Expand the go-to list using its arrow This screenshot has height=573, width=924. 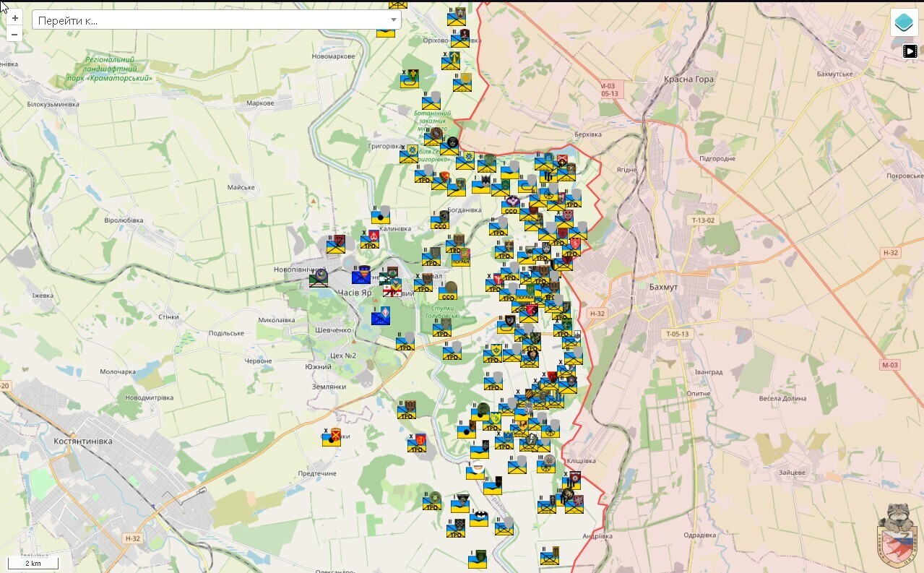394,20
